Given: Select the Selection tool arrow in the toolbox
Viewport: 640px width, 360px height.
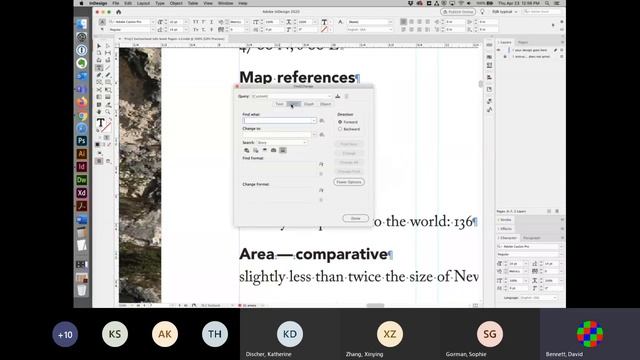Looking at the screenshot, I should click(x=99, y=46).
